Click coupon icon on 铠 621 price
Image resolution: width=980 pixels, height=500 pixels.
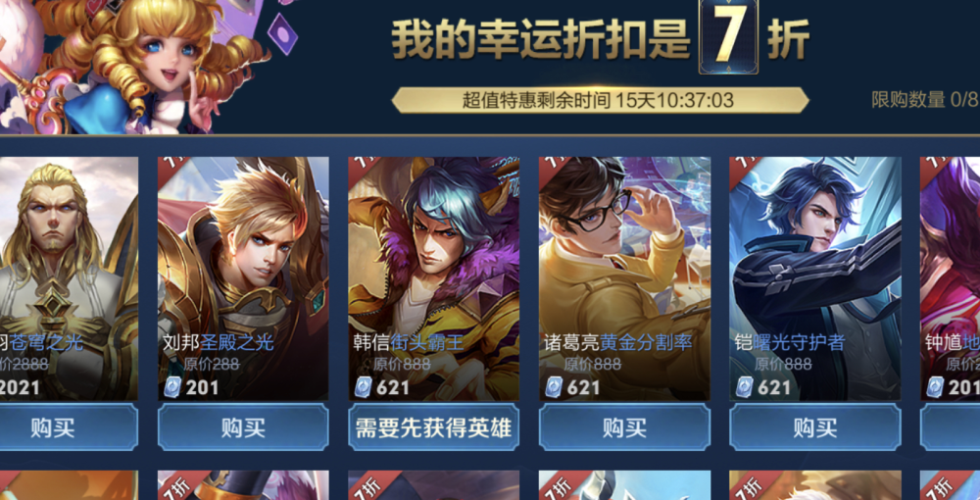point(745,387)
